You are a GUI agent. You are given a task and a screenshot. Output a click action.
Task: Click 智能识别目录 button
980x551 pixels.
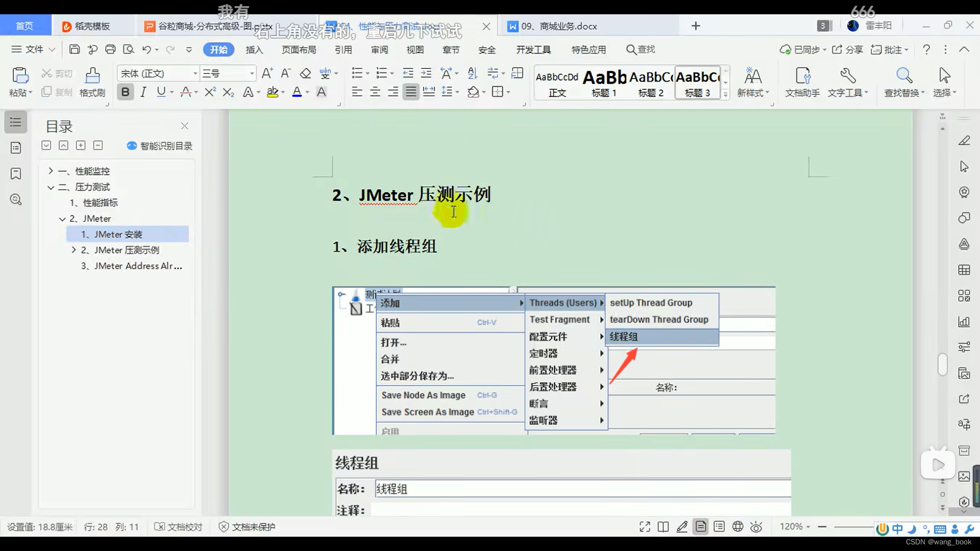(160, 146)
